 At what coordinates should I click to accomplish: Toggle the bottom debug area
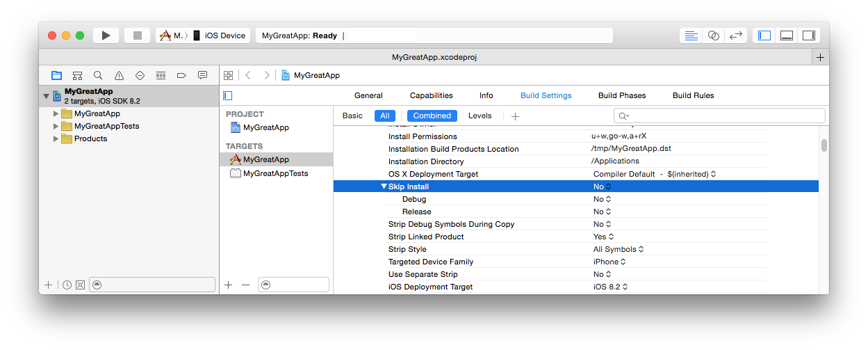[787, 35]
